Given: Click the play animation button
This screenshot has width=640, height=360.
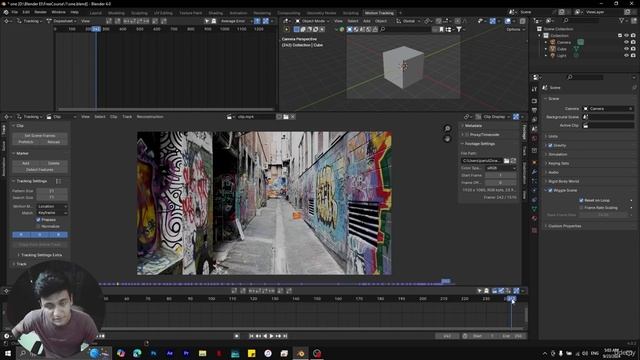Looking at the screenshot, I should click(x=271, y=336).
